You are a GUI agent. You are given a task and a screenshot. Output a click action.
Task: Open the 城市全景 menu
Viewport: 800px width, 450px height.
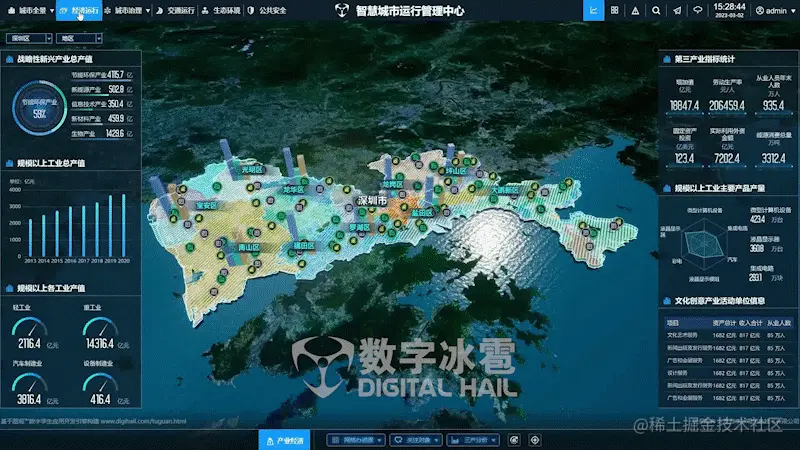(30, 10)
